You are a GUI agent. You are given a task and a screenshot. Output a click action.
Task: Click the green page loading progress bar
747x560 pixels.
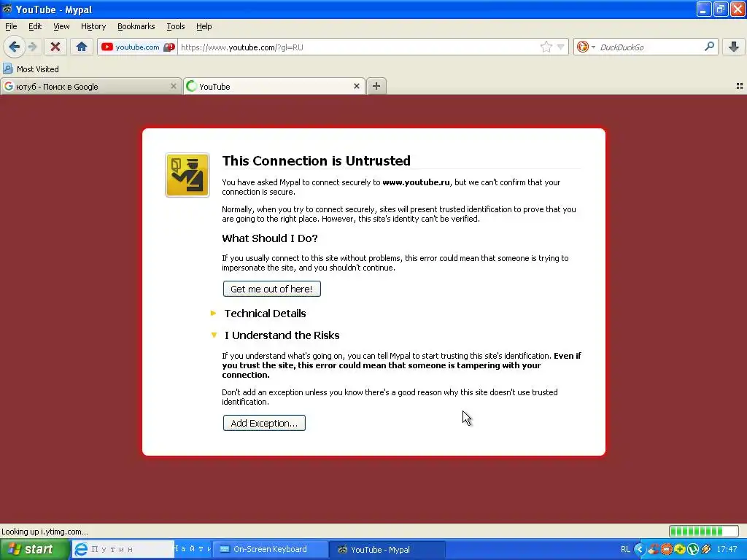(x=703, y=531)
